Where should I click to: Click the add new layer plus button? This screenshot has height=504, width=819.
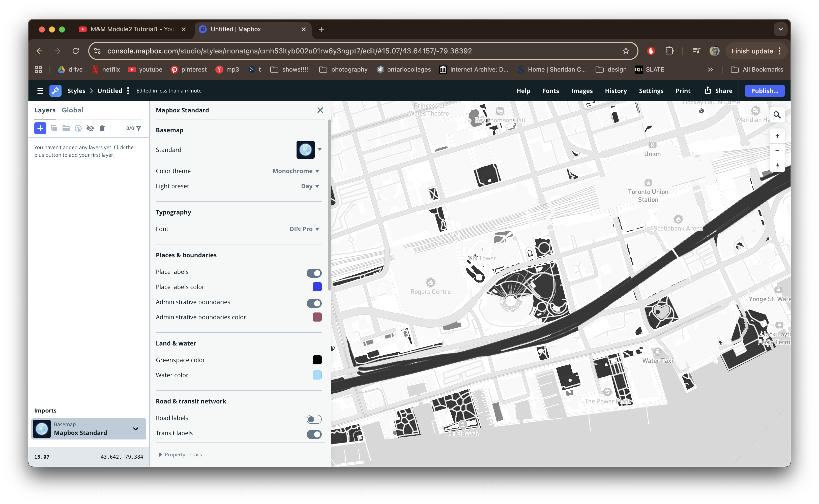pos(40,128)
